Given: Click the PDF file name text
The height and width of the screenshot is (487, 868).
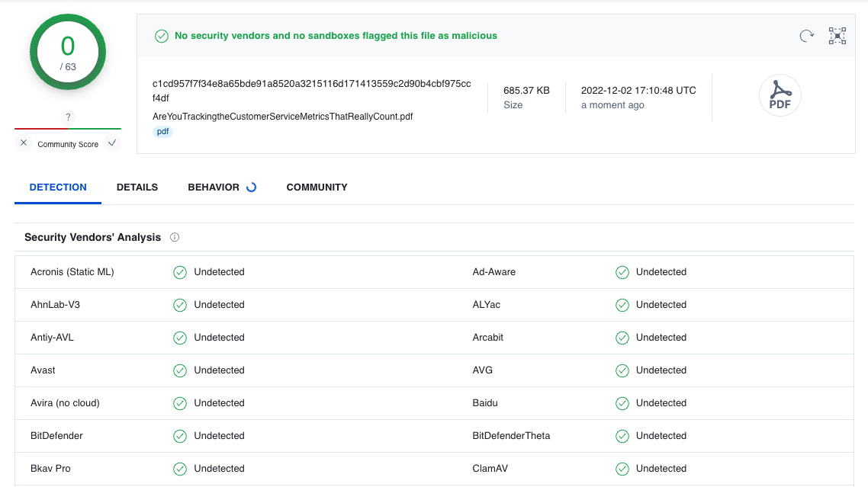Looking at the screenshot, I should (282, 117).
